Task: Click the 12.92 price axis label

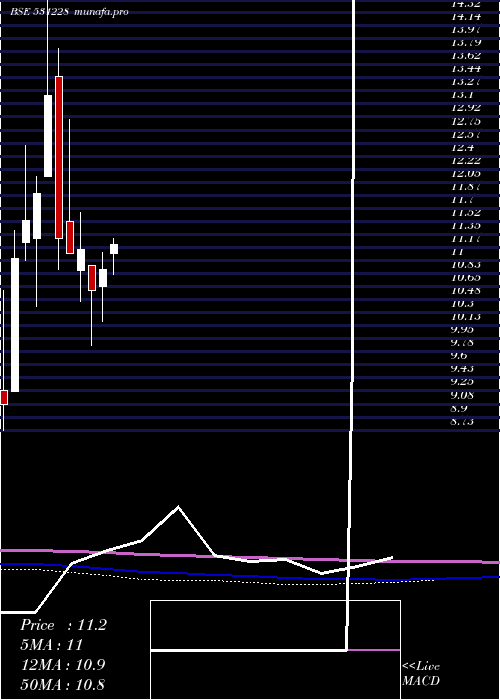Action: pyautogui.click(x=466, y=108)
